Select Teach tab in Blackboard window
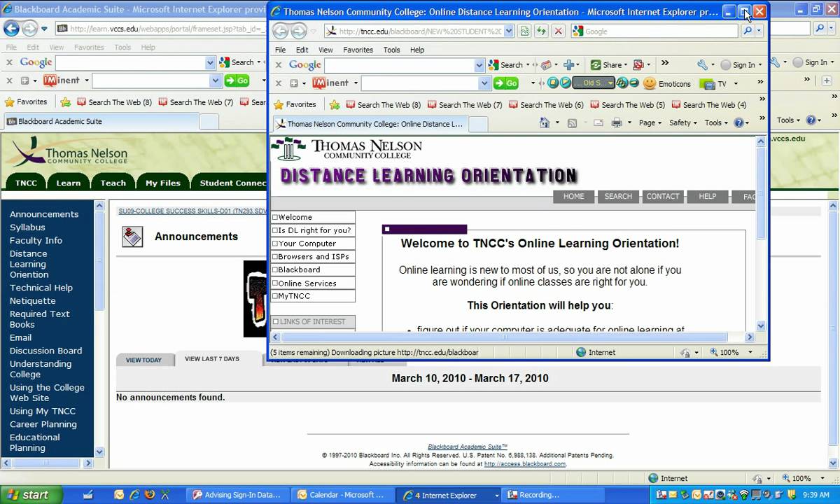The height and width of the screenshot is (504, 840). (113, 183)
